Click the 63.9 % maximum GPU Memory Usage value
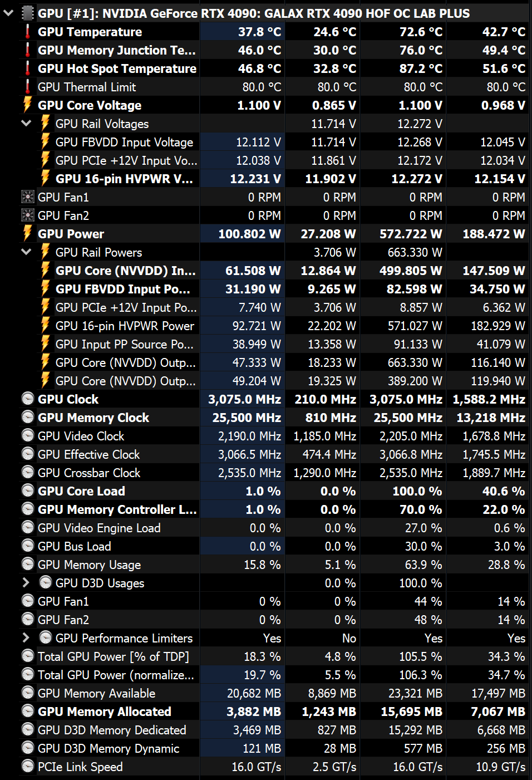 coord(423,565)
